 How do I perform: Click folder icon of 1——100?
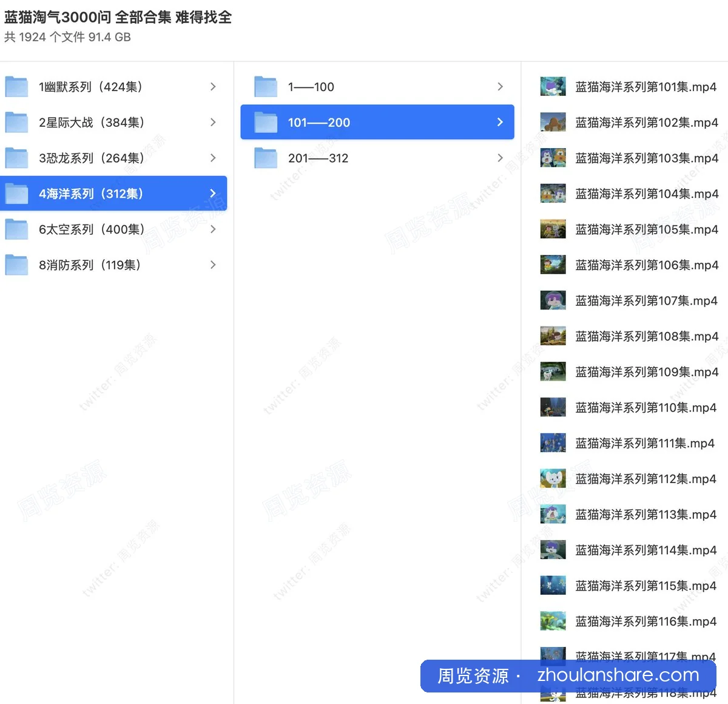(x=266, y=87)
